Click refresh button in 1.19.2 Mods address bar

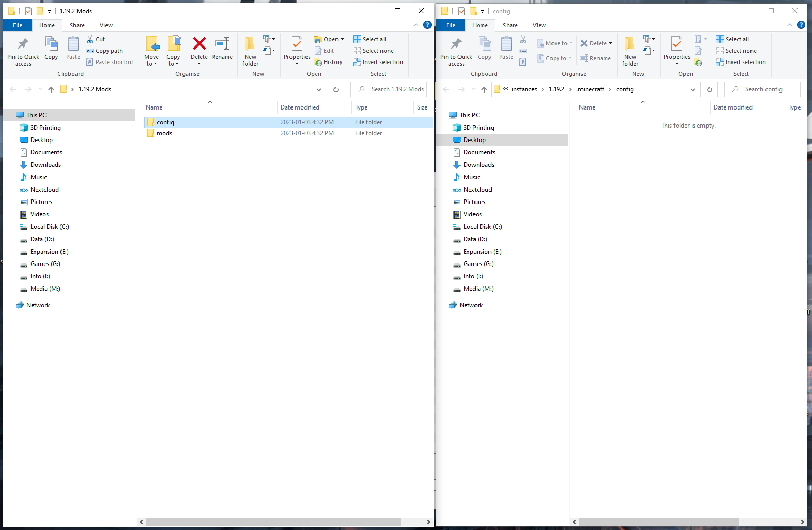336,89
